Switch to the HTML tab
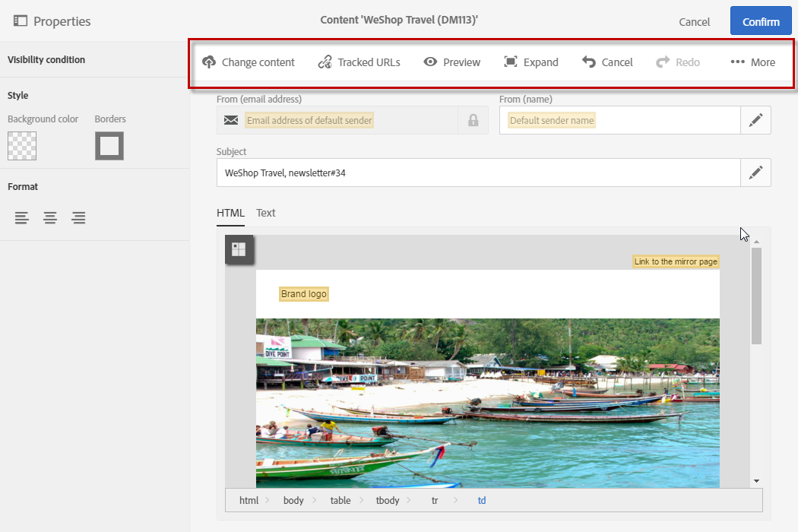The height and width of the screenshot is (532, 798). tap(230, 213)
